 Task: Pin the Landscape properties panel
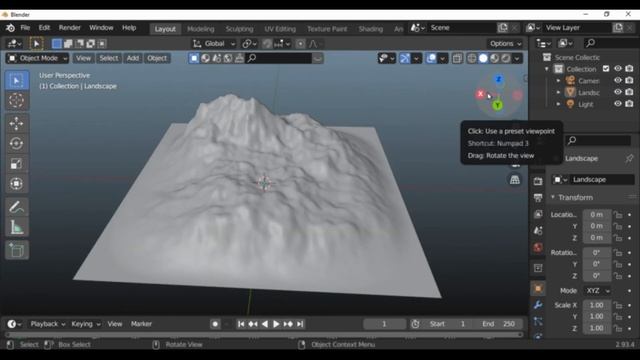629,158
